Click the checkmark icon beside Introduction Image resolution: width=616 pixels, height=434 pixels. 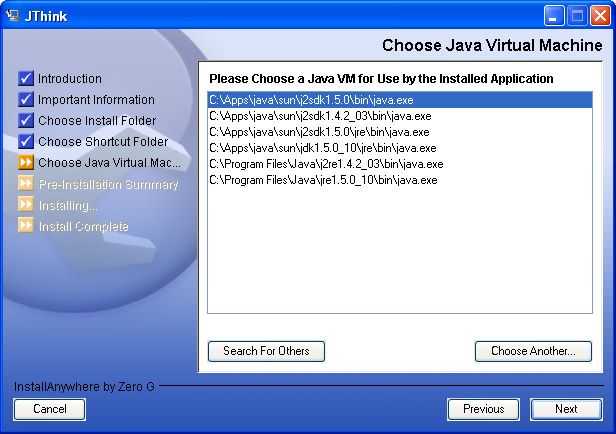[26, 78]
